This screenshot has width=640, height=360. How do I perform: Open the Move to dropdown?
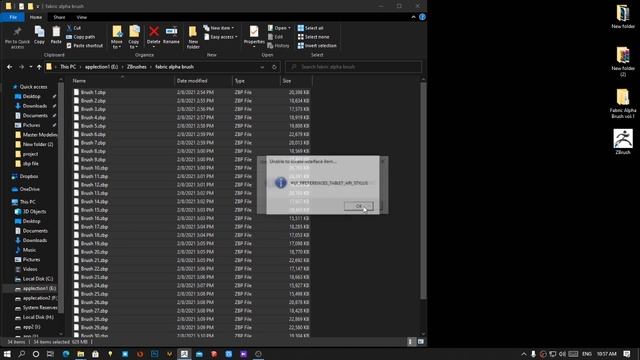pos(117,37)
